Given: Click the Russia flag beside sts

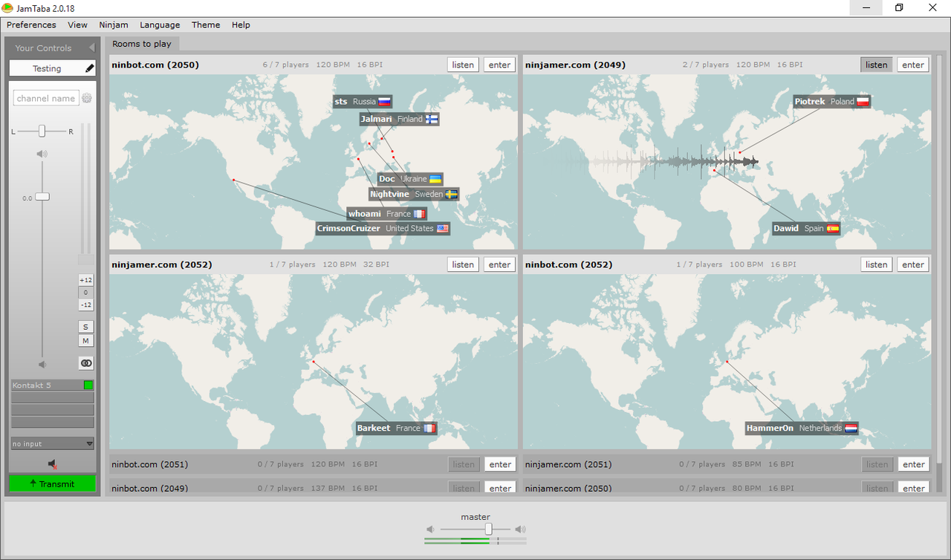Looking at the screenshot, I should tap(384, 102).
